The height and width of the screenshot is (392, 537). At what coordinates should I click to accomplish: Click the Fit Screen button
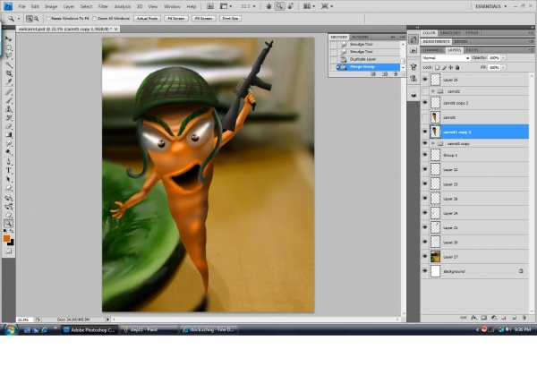click(176, 19)
